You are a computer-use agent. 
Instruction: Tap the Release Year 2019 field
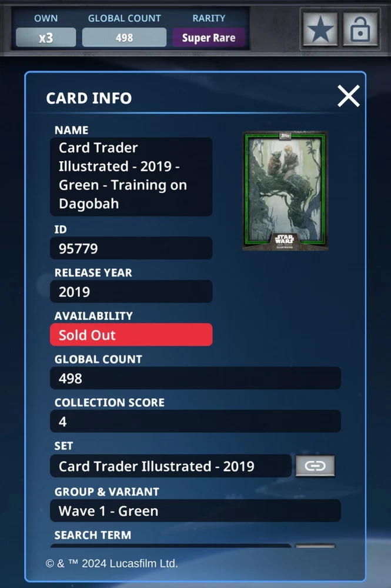[x=131, y=292]
